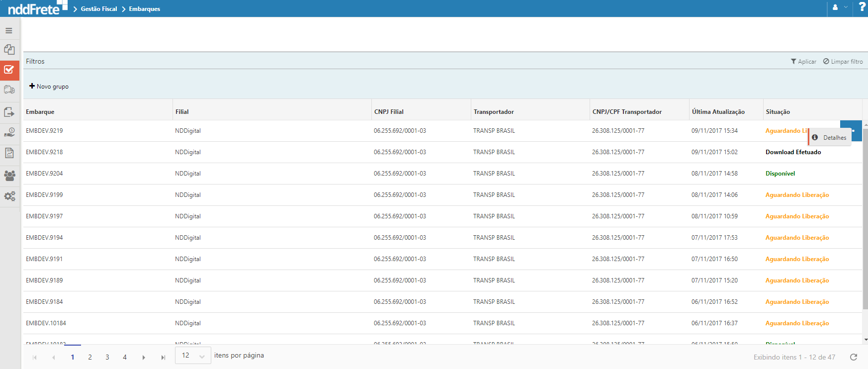Sort by the Última Atualização column header

point(718,112)
